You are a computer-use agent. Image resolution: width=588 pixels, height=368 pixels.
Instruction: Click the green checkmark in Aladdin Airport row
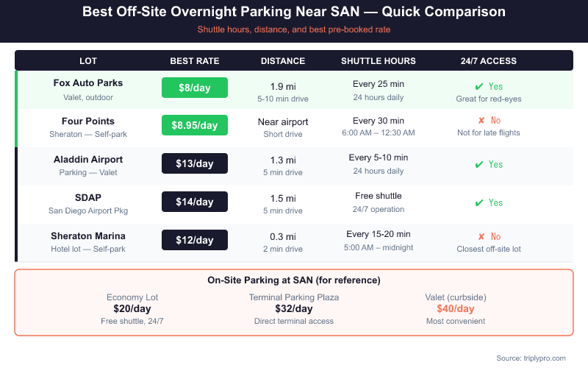click(x=480, y=164)
